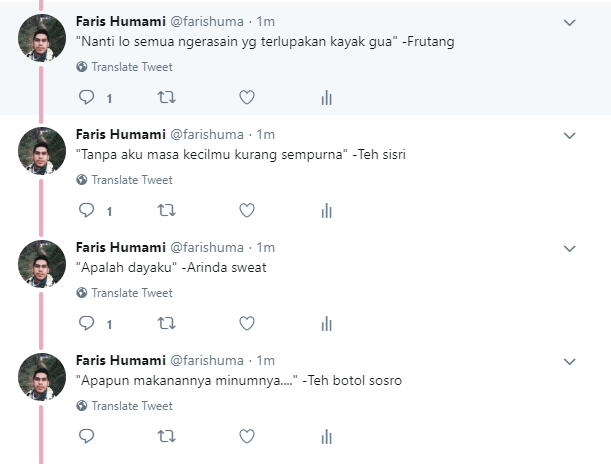Open more options on the Frutang tweet
611x464 pixels.
click(x=570, y=22)
